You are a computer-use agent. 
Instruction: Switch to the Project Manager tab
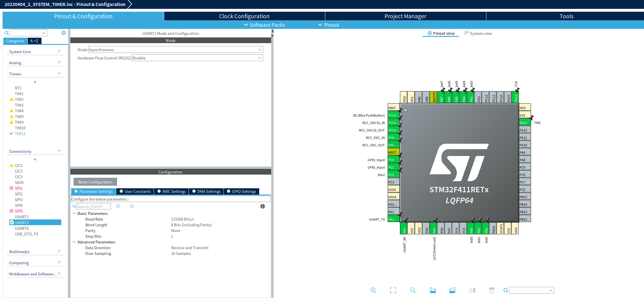click(x=405, y=16)
